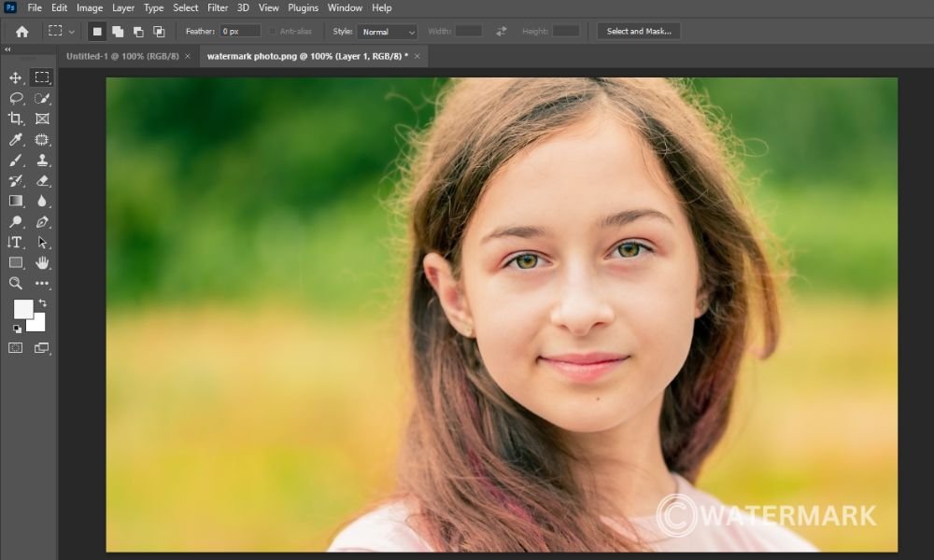Select the Gradient tool
This screenshot has width=934, height=560.
16,202
